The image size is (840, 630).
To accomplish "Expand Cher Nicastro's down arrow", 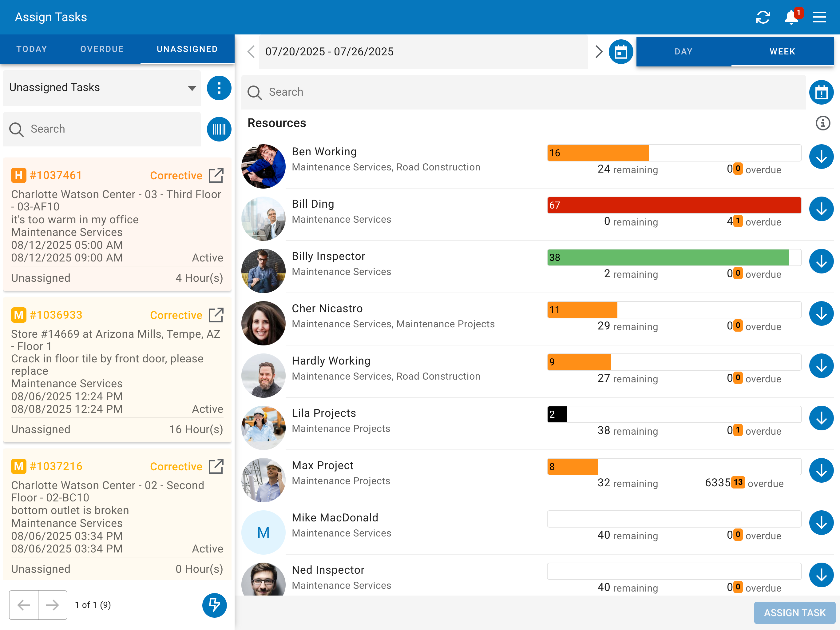I will (x=821, y=313).
